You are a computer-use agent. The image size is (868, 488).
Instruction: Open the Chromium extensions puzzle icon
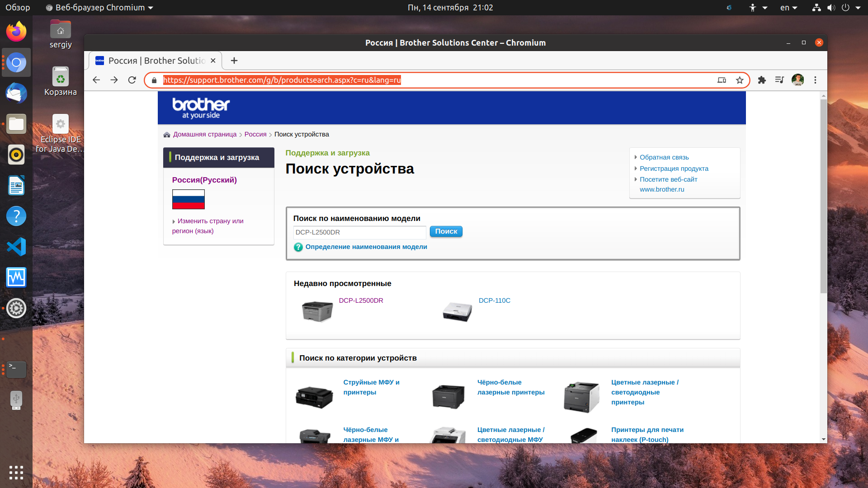762,80
